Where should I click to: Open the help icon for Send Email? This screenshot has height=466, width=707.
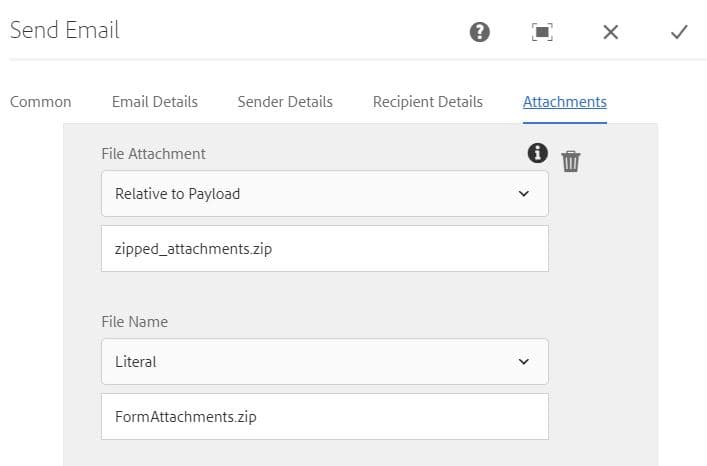[480, 32]
